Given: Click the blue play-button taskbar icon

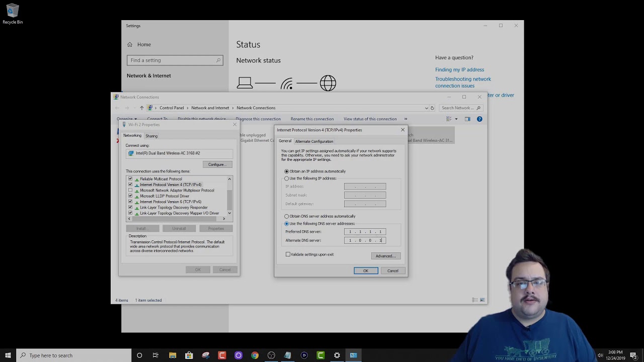Looking at the screenshot, I should coord(304,355).
